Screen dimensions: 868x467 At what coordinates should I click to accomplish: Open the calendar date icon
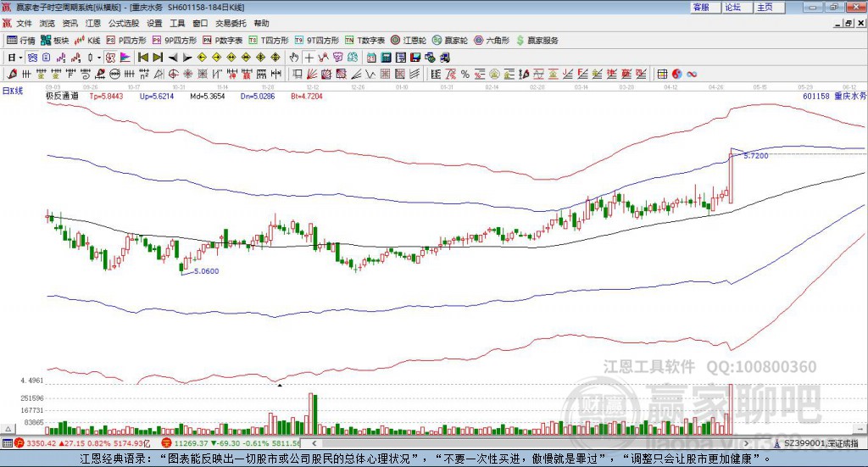tap(371, 58)
